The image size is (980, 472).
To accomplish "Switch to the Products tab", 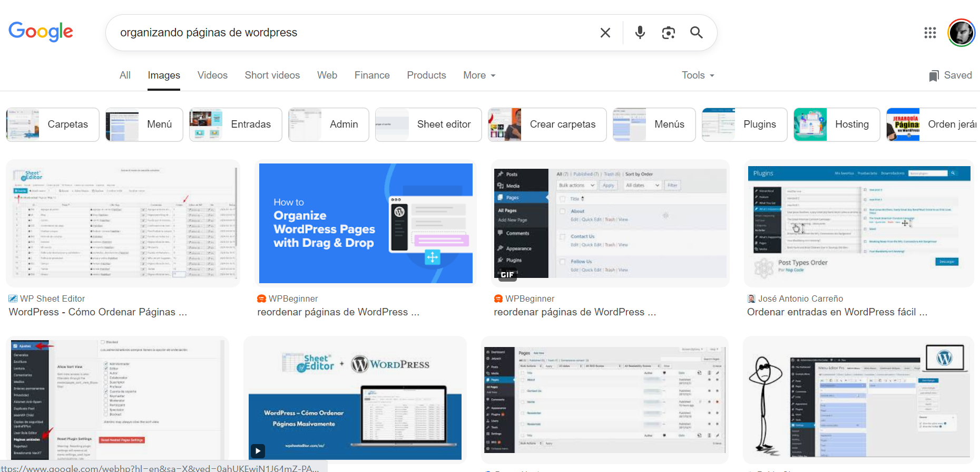I will click(426, 75).
